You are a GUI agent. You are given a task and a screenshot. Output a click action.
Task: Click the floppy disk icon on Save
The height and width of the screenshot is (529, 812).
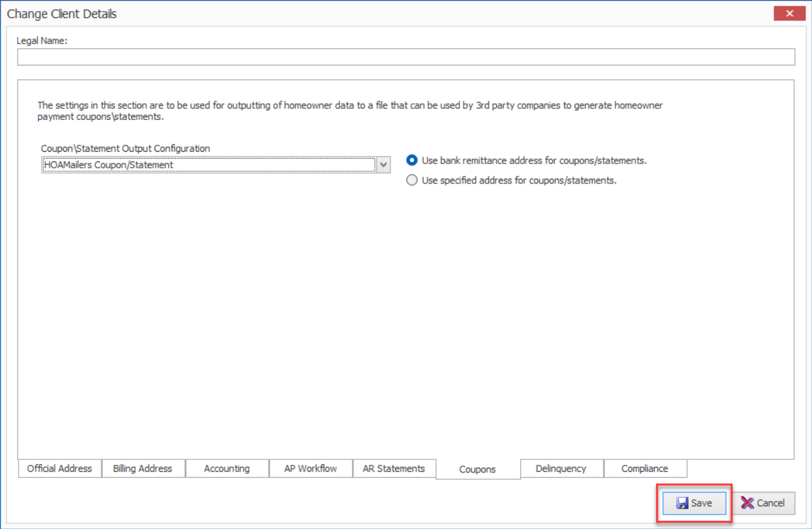(682, 503)
